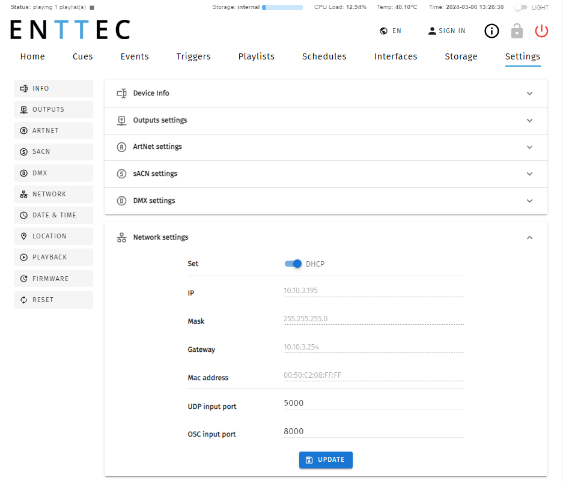Viewport: 563px width, 481px height.
Task: Click the ArtNet settings section icon
Action: point(122,147)
